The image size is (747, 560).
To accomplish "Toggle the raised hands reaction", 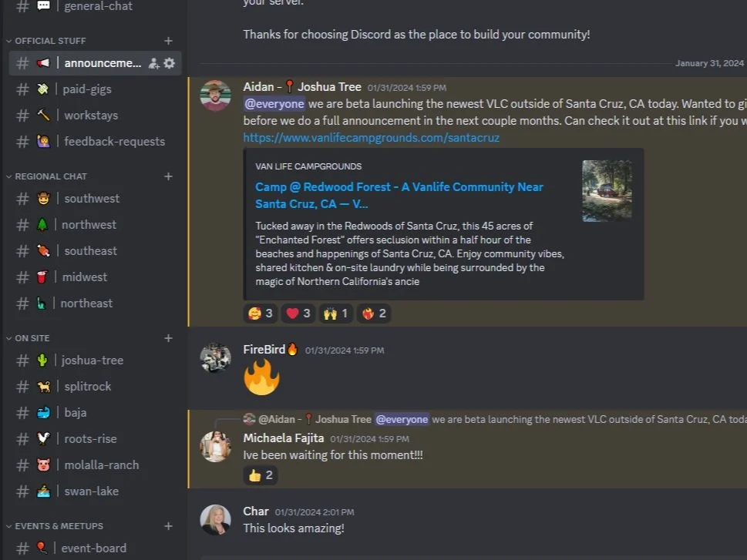I will pyautogui.click(x=336, y=314).
